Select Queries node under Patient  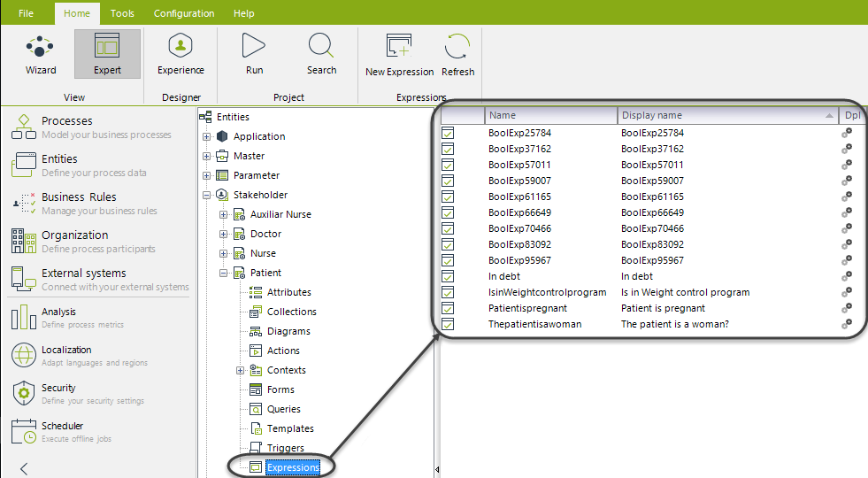click(283, 409)
